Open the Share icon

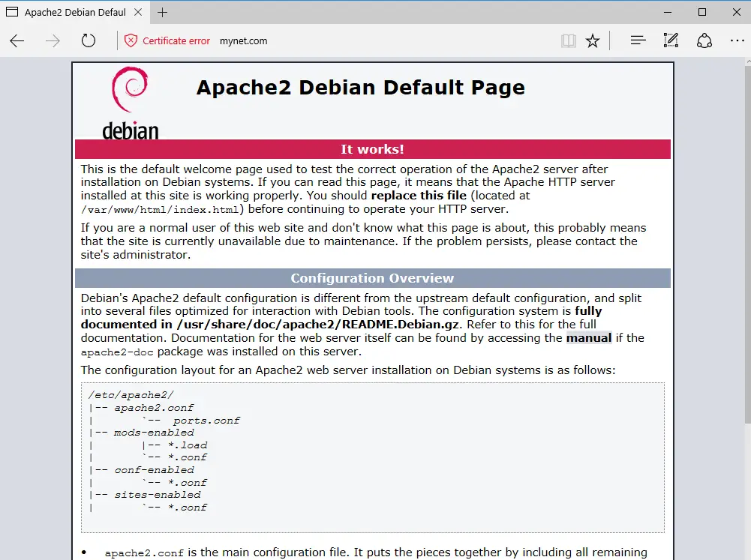click(704, 40)
